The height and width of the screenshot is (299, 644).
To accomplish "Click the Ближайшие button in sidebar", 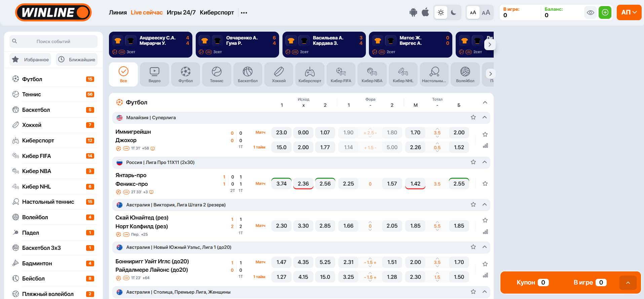I will pyautogui.click(x=77, y=60).
